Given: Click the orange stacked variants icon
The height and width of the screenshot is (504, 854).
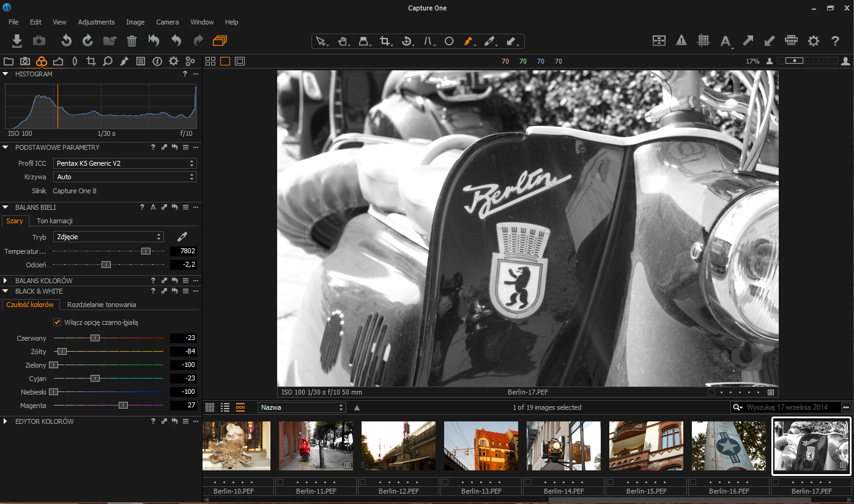Looking at the screenshot, I should [220, 41].
